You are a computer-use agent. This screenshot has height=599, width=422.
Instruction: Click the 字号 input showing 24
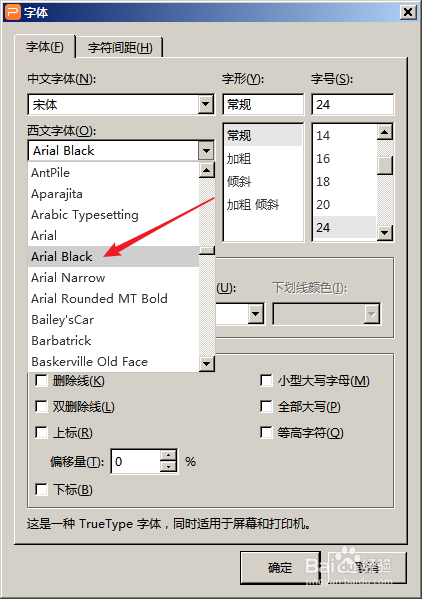pos(352,104)
